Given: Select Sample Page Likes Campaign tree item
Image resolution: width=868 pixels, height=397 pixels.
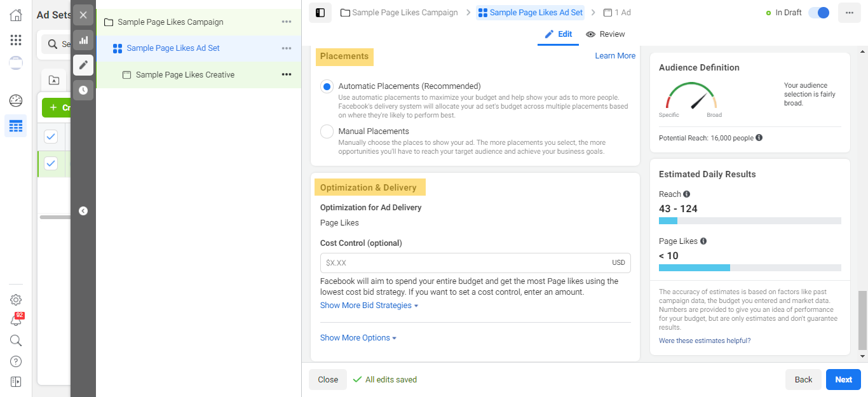Looking at the screenshot, I should coord(198,22).
